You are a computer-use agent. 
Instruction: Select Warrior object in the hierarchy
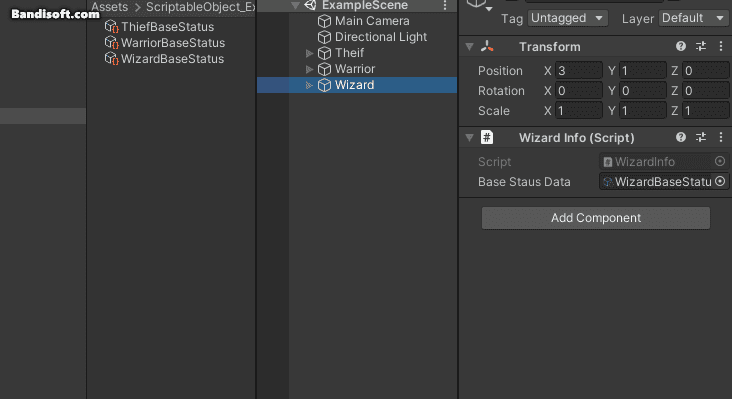coord(355,69)
